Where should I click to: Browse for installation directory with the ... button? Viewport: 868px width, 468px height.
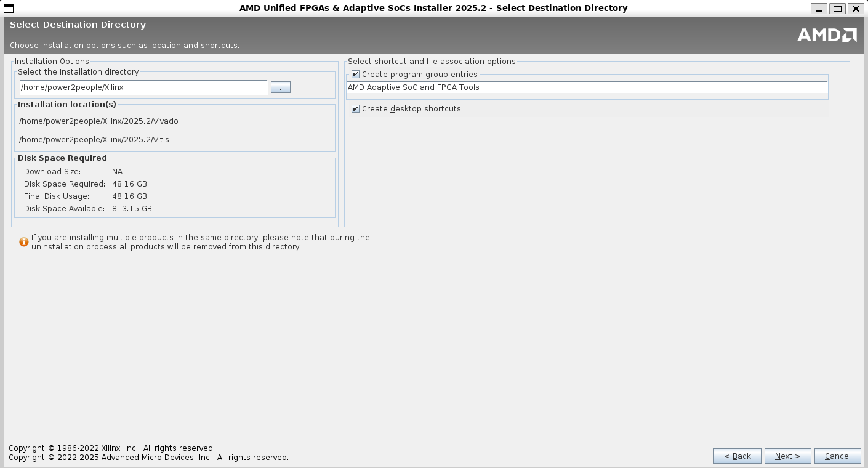(x=280, y=87)
